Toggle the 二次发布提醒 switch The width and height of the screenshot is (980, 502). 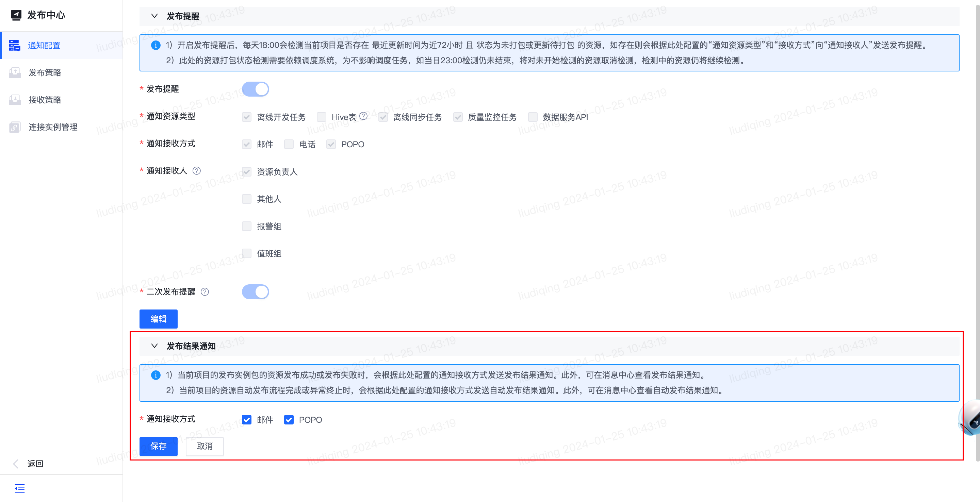(x=255, y=292)
